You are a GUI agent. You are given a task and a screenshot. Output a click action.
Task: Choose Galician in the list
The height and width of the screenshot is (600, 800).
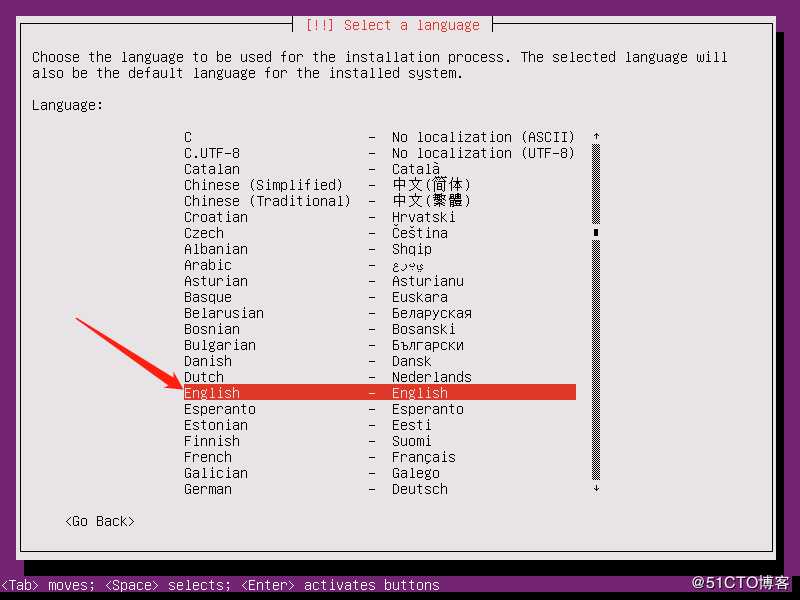[x=380, y=473]
